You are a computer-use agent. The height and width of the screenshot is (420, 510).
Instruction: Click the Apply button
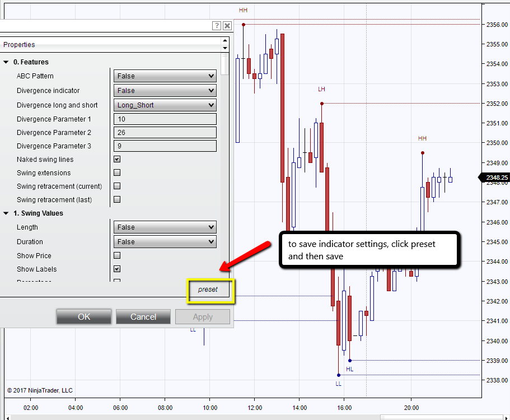tap(203, 317)
